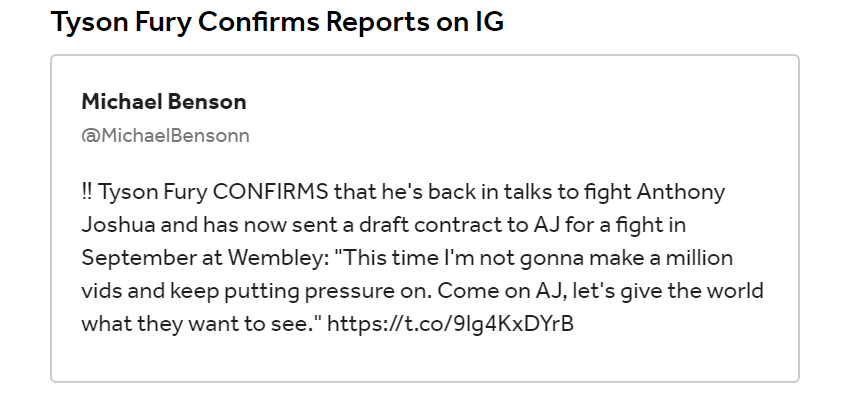The height and width of the screenshot is (406, 843).
Task: Open the @MichaelBensonn handle
Action: point(166,136)
